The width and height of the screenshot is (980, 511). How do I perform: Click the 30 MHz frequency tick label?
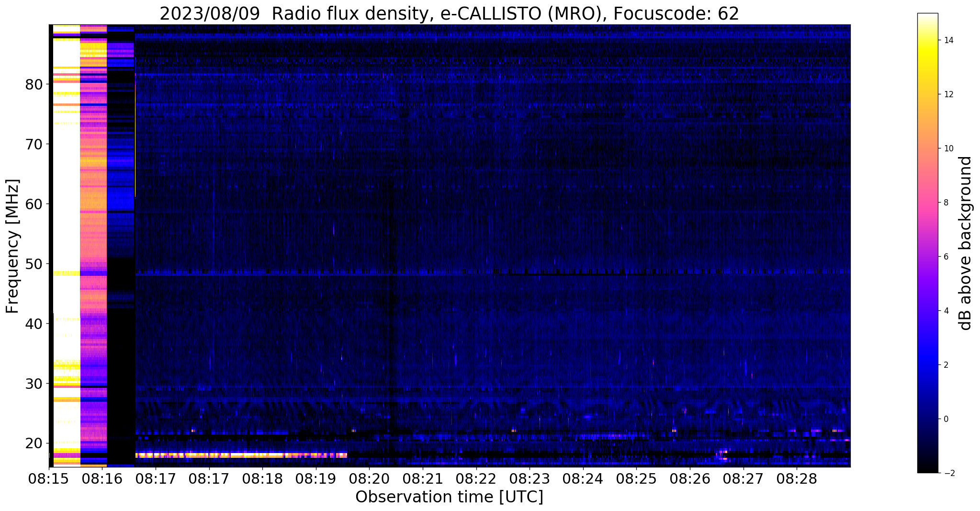click(x=34, y=384)
